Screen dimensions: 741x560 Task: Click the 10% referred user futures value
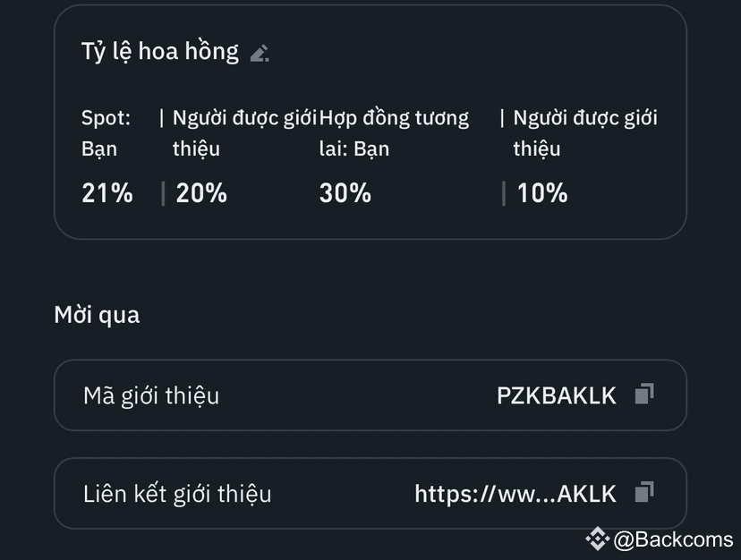(x=542, y=193)
